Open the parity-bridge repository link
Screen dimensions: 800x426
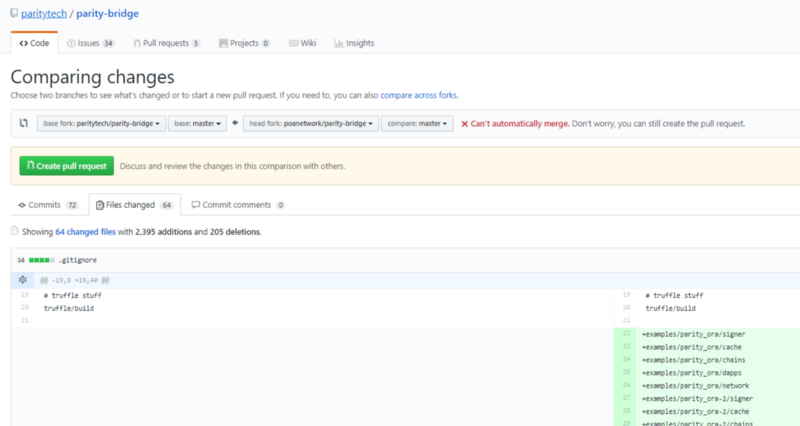point(107,14)
